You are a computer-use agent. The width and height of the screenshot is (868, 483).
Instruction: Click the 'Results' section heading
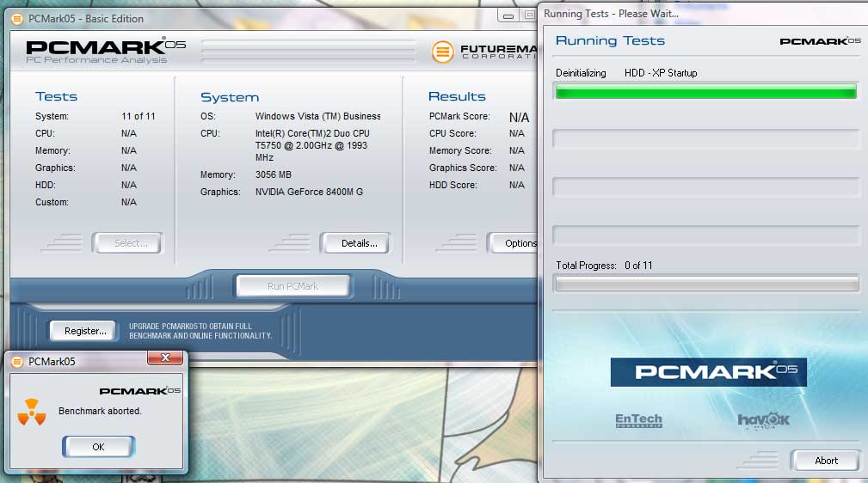point(457,96)
